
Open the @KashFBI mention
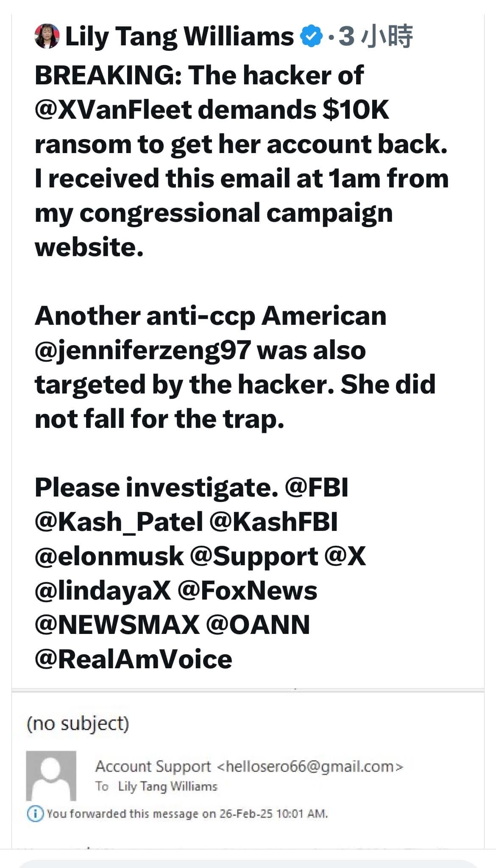273,522
